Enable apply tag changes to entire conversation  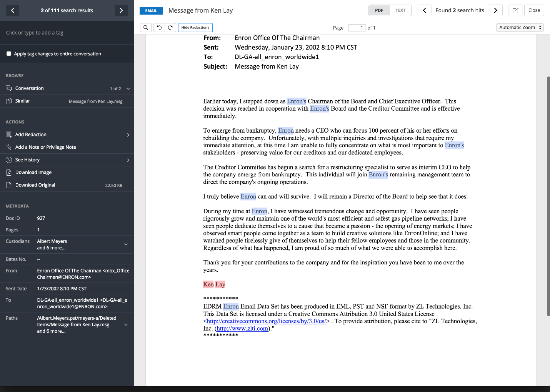[x=9, y=54]
